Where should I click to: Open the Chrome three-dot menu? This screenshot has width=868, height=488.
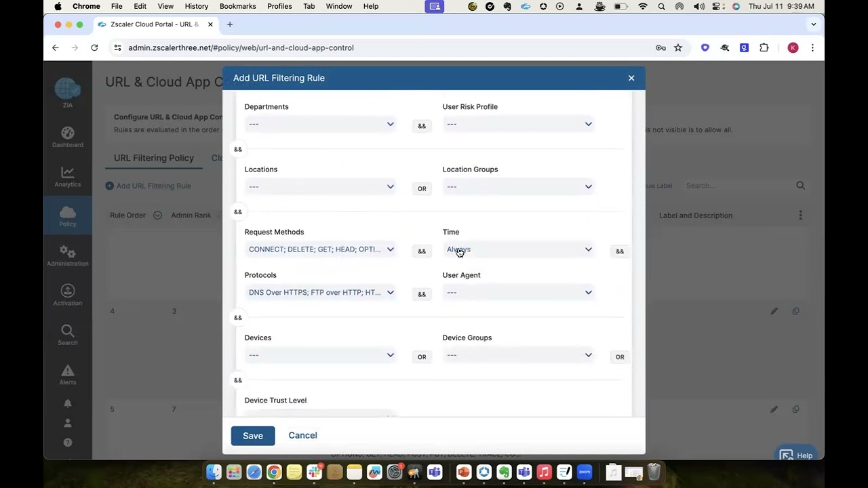click(x=812, y=48)
